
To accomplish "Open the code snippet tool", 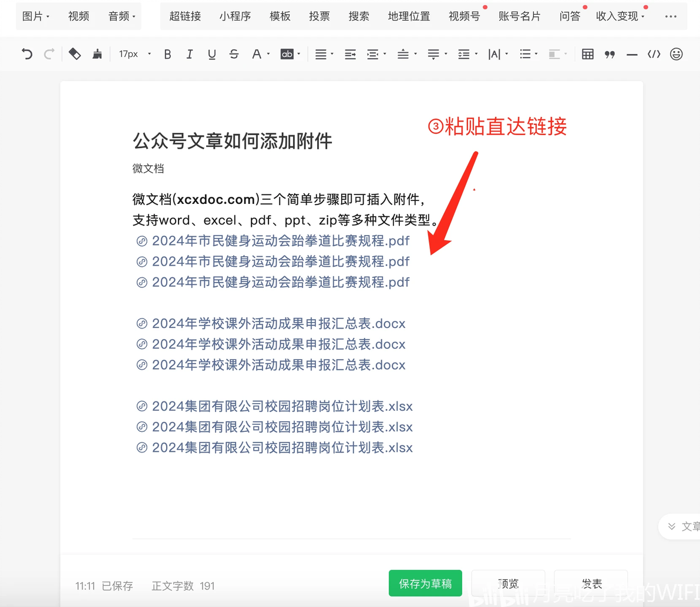I will (x=654, y=54).
